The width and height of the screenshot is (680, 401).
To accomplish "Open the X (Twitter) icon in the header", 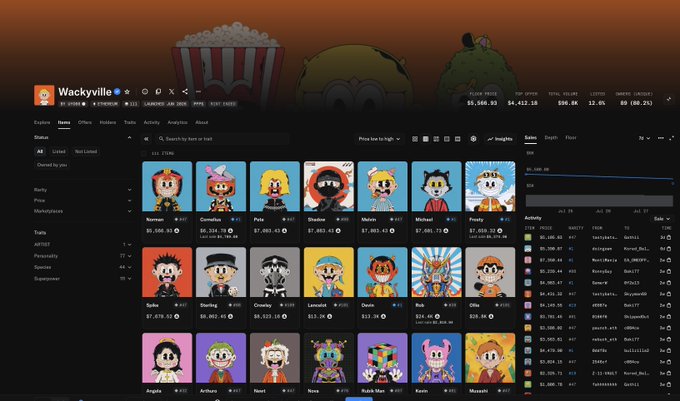I will (172, 92).
